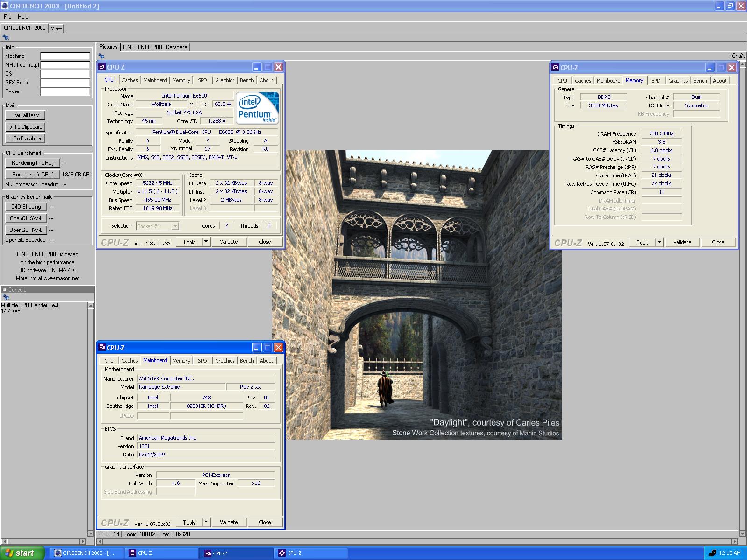Run Rendering (1 CPU) benchmark

click(33, 163)
